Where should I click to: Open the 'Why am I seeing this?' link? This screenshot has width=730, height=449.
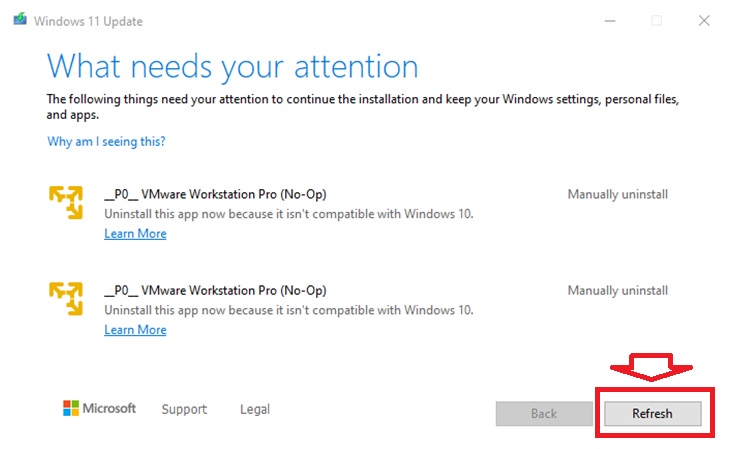click(106, 141)
